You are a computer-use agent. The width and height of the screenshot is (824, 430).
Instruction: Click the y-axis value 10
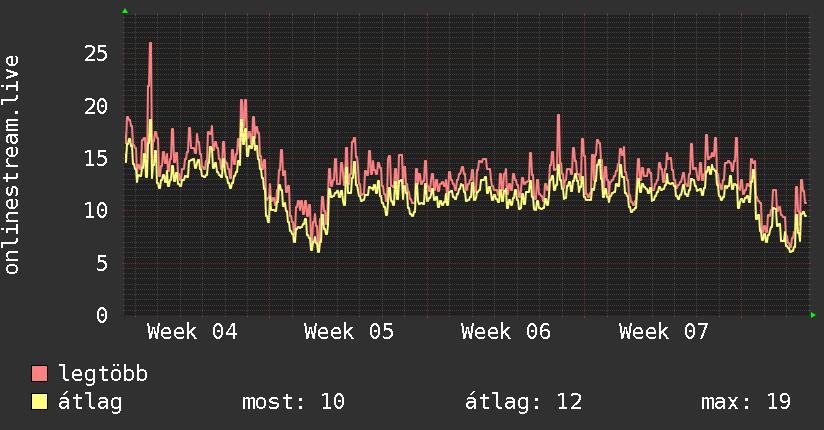coord(96,210)
